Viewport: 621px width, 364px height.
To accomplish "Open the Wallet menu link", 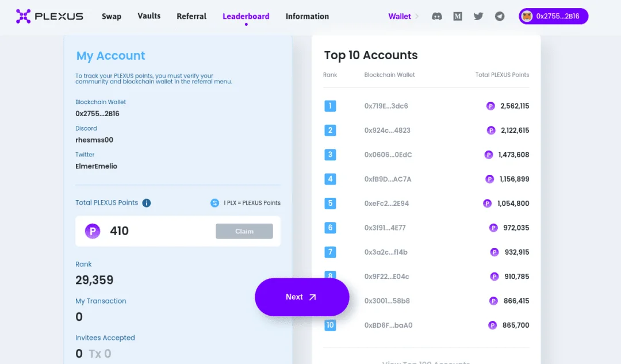I will [400, 16].
